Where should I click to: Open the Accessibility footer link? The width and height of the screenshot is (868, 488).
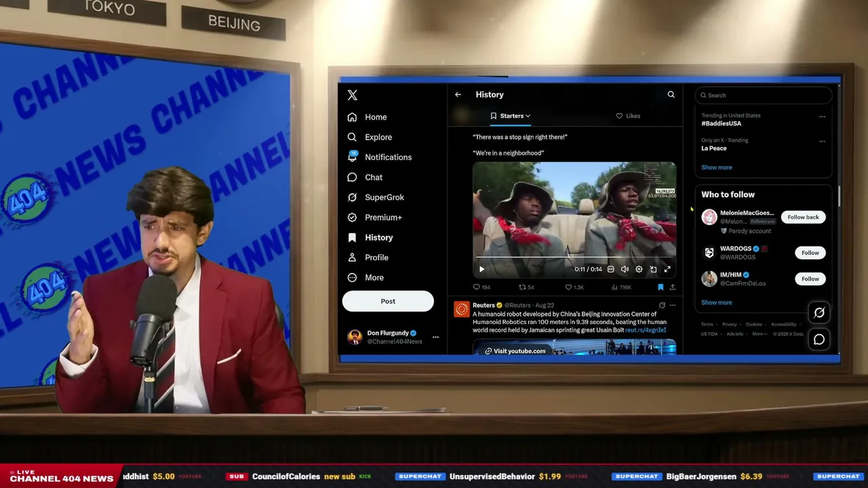tap(784, 325)
